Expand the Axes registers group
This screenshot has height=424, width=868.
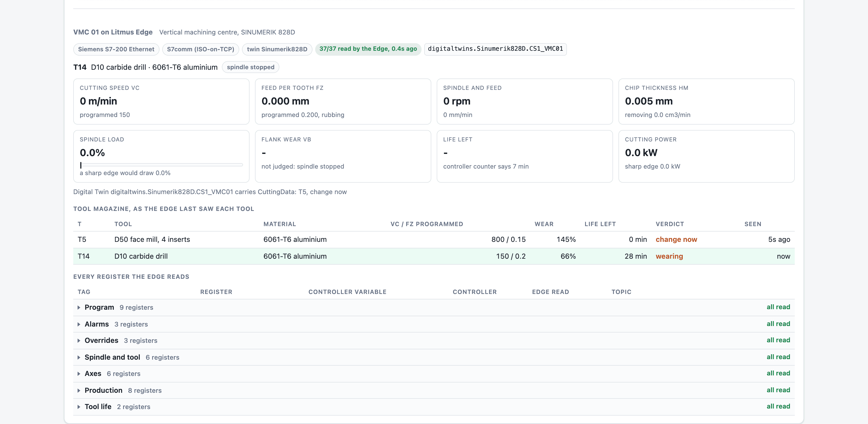[434, 374]
